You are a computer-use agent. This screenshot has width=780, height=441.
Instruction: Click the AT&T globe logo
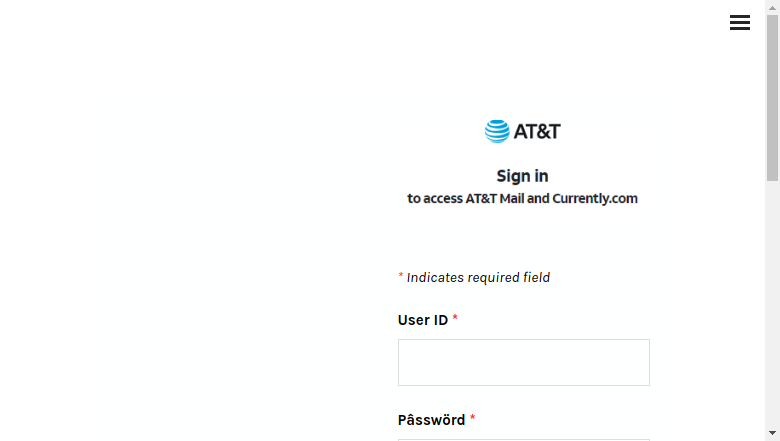click(497, 131)
